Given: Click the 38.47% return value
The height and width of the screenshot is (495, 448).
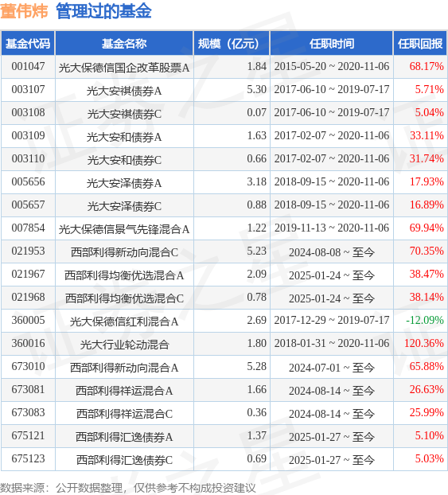Looking at the screenshot, I should pyautogui.click(x=427, y=274).
